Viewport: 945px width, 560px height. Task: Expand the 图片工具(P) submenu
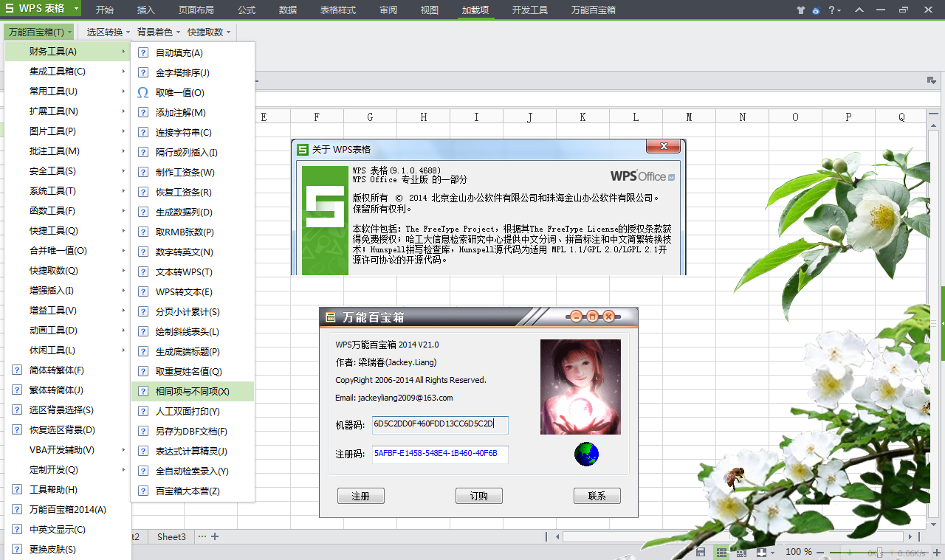coord(68,131)
